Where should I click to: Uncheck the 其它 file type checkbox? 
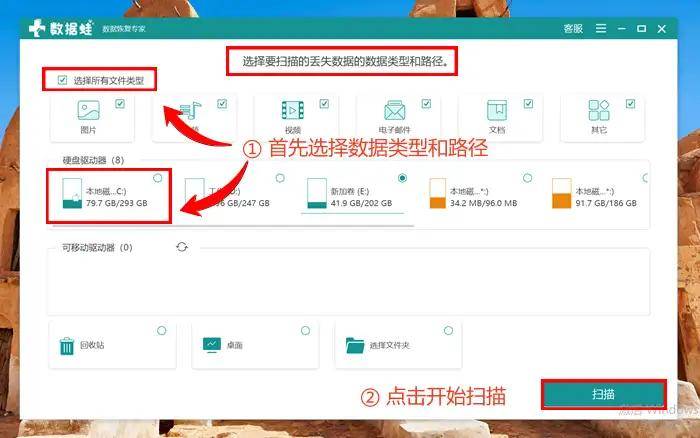point(630,104)
